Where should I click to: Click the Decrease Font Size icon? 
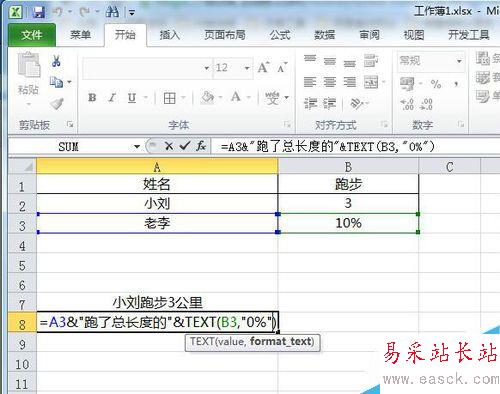coord(282,68)
